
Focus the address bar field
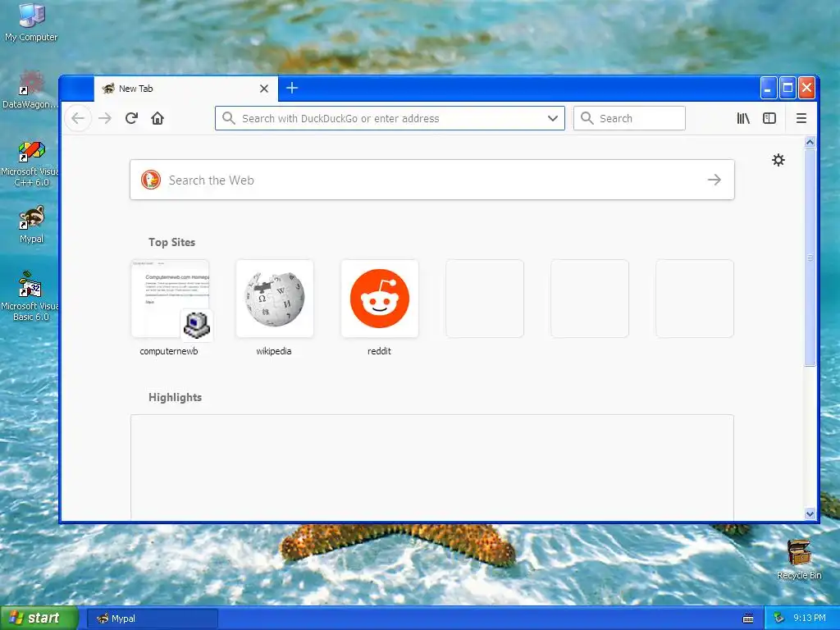coord(390,118)
